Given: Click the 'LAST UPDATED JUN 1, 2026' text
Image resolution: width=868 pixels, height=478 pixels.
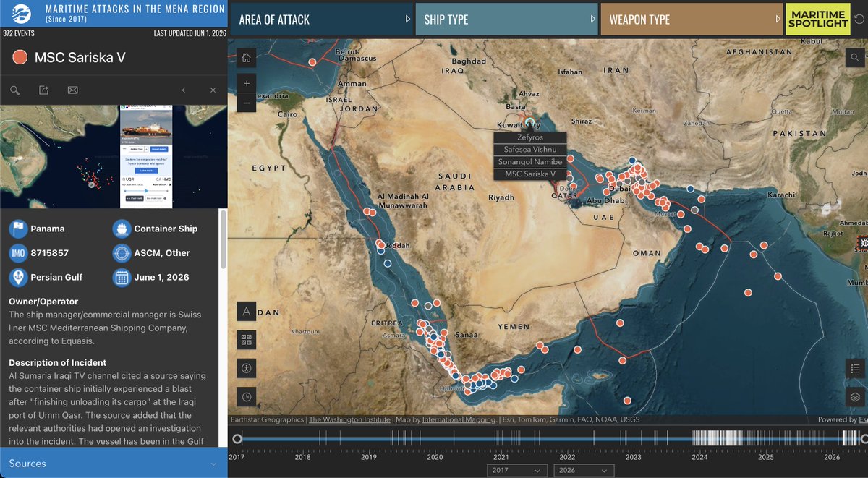Looking at the screenshot, I should click(189, 33).
